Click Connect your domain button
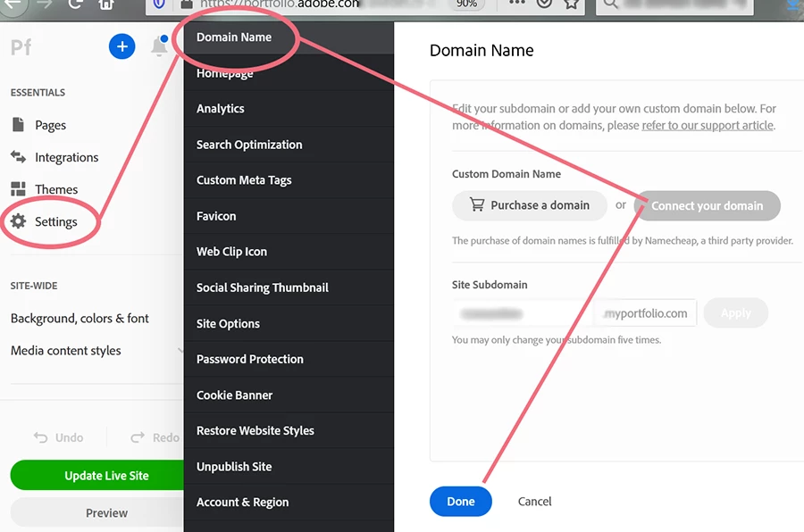 point(708,205)
